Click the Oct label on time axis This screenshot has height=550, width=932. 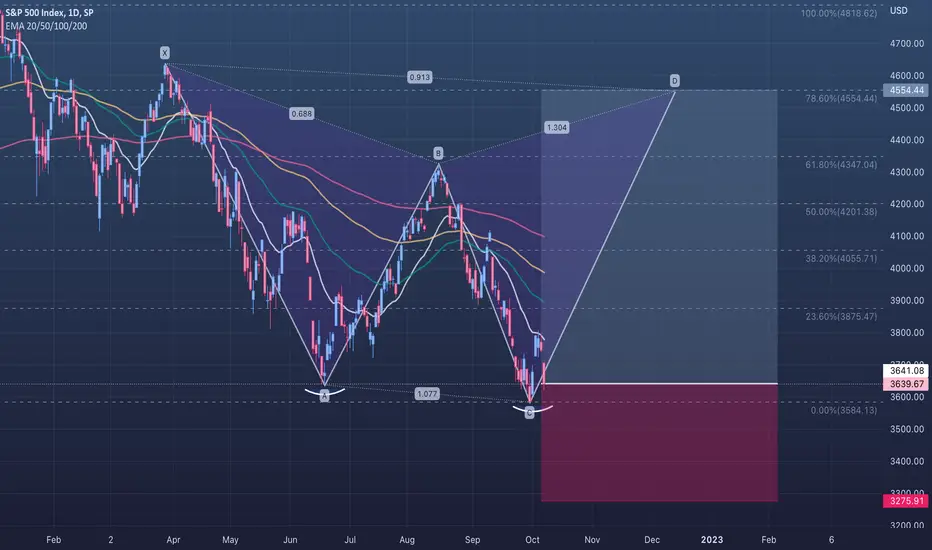click(x=532, y=540)
